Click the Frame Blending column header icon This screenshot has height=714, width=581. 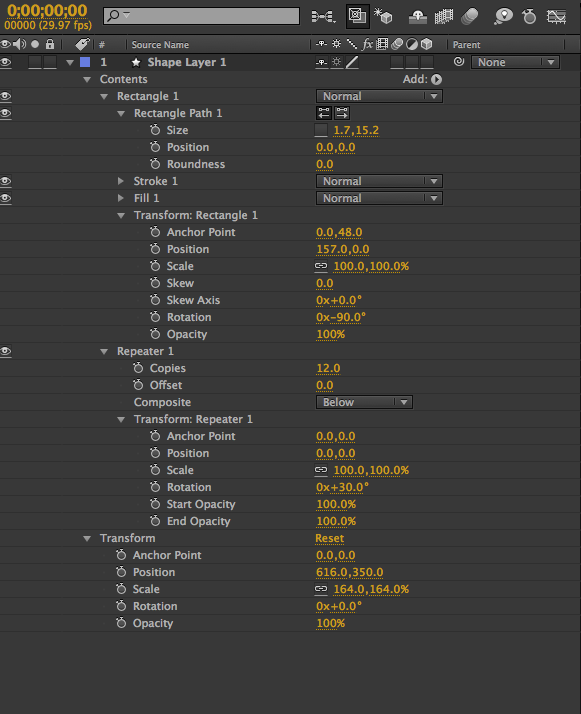(382, 44)
